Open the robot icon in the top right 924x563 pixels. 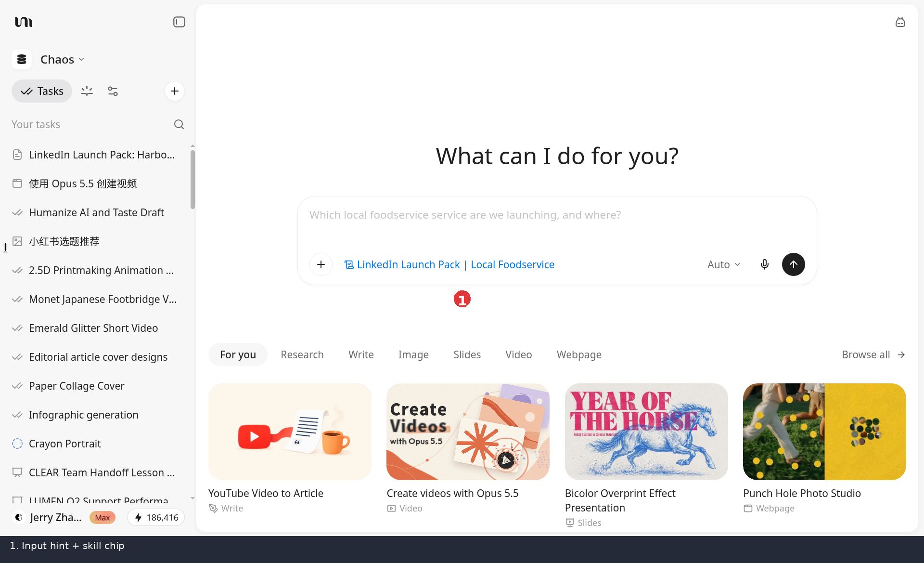pyautogui.click(x=900, y=22)
